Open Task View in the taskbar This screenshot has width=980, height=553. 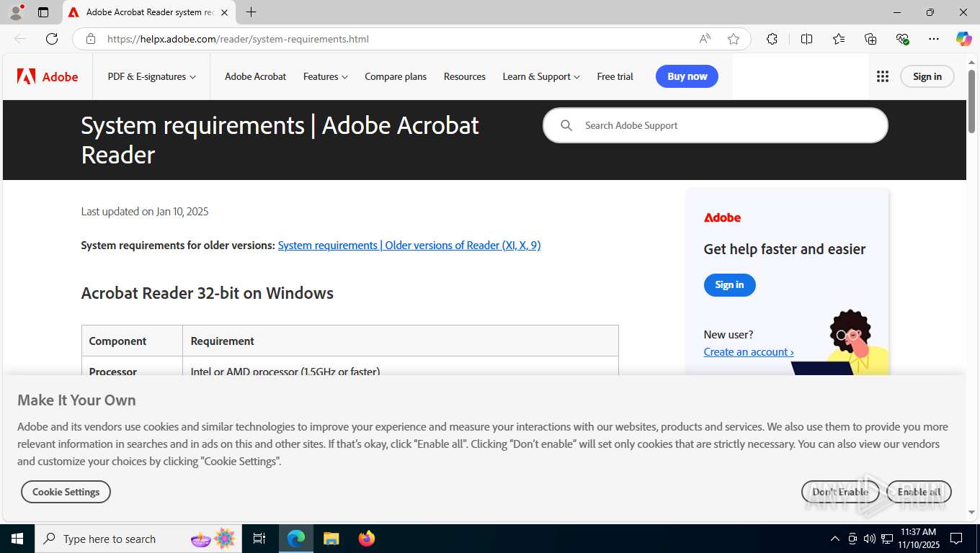(259, 539)
